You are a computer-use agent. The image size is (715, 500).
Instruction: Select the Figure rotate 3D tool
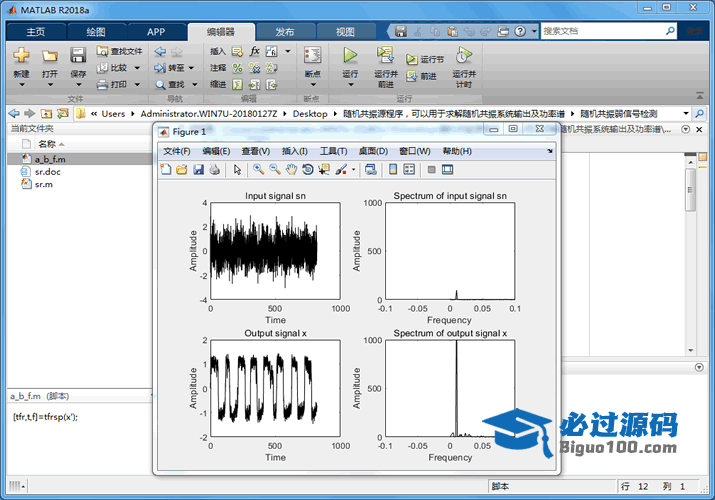pyautogui.click(x=308, y=170)
